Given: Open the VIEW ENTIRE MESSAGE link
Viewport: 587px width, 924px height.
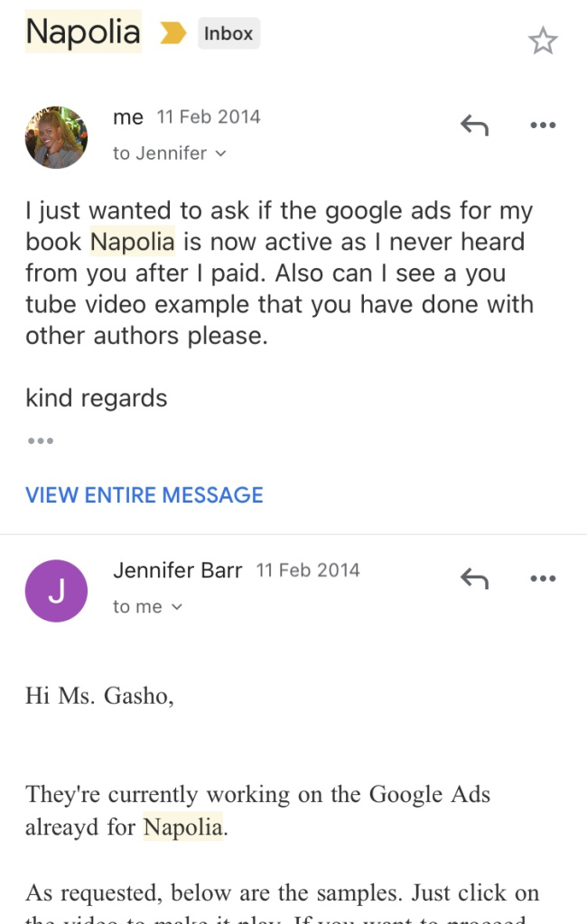Looking at the screenshot, I should (144, 494).
